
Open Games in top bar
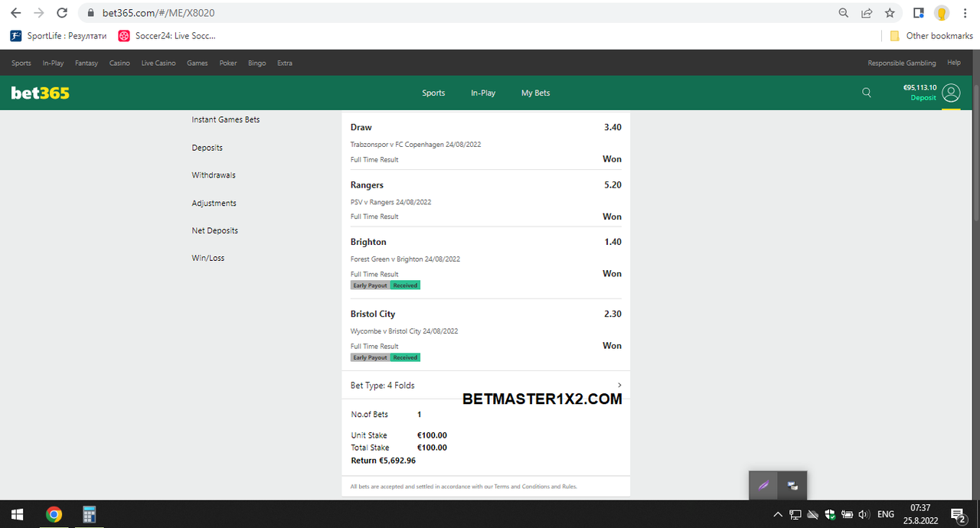coord(198,63)
